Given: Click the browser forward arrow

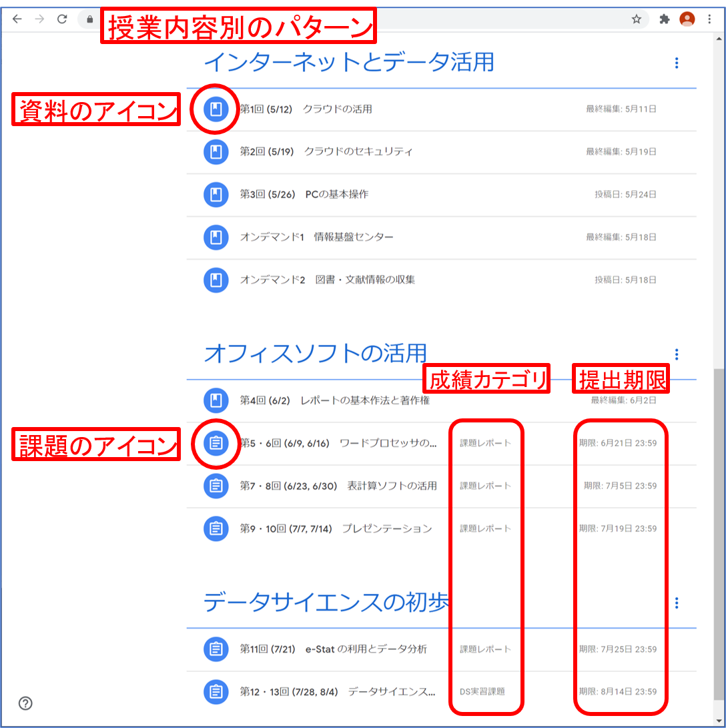Looking at the screenshot, I should pos(39,19).
